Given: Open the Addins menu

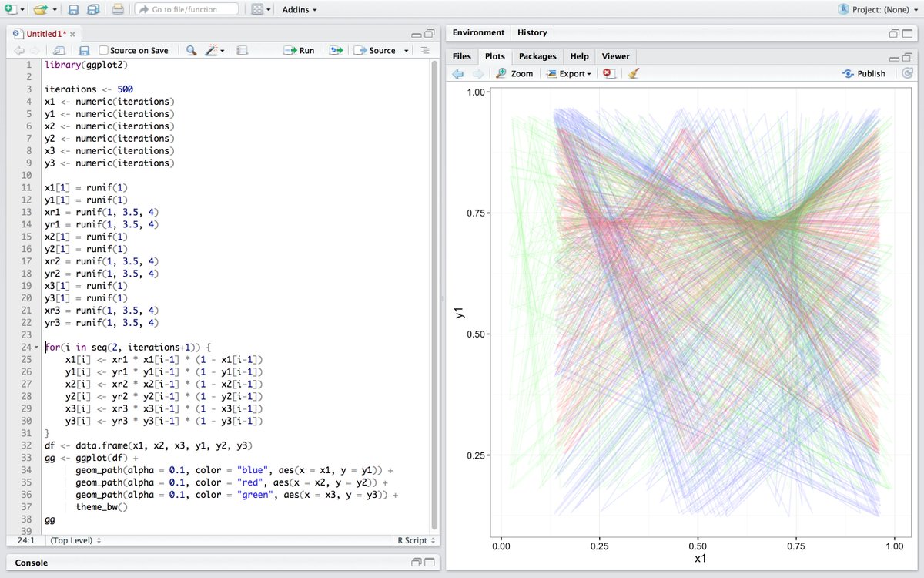Looking at the screenshot, I should coord(299,8).
